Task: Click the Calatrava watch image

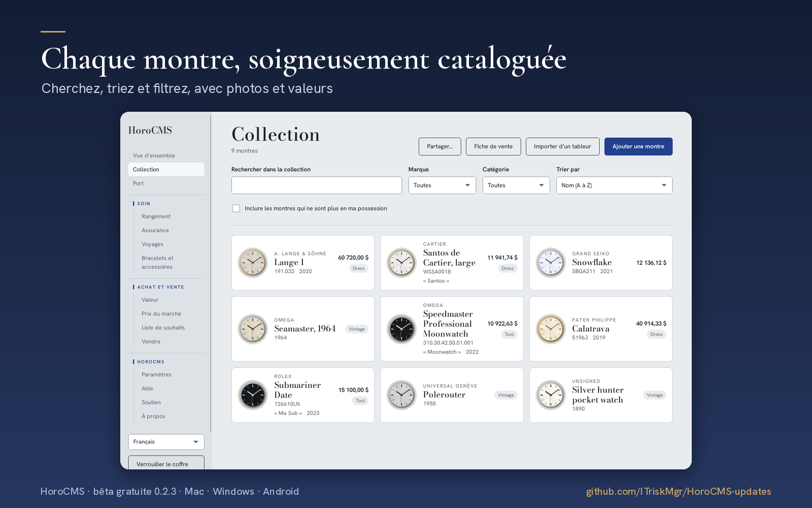Action: click(551, 329)
